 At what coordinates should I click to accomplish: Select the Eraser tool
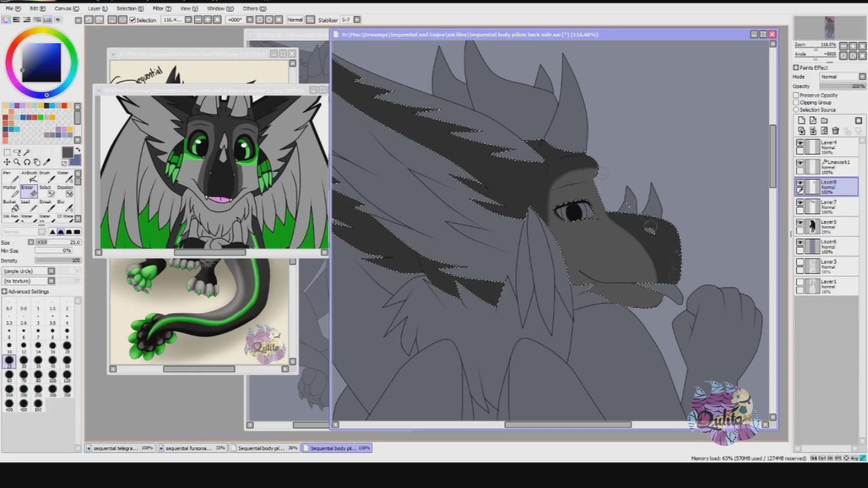coord(29,191)
